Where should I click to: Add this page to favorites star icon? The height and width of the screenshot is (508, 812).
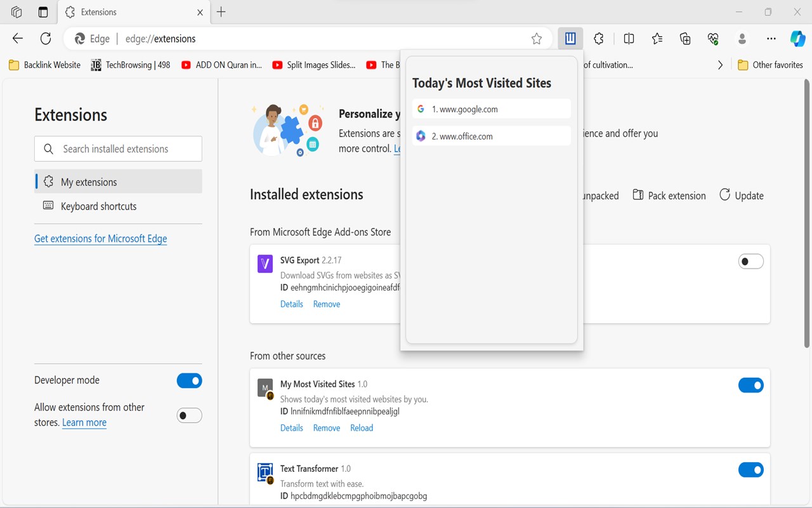[537, 39]
